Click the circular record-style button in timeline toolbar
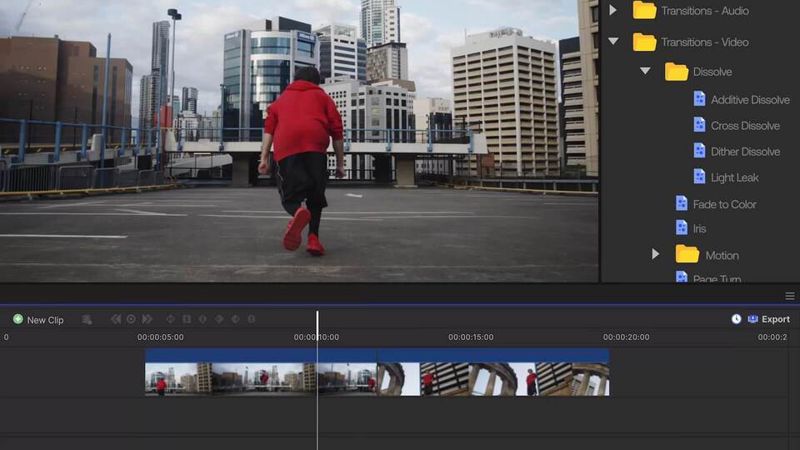This screenshot has height=450, width=800. click(131, 319)
